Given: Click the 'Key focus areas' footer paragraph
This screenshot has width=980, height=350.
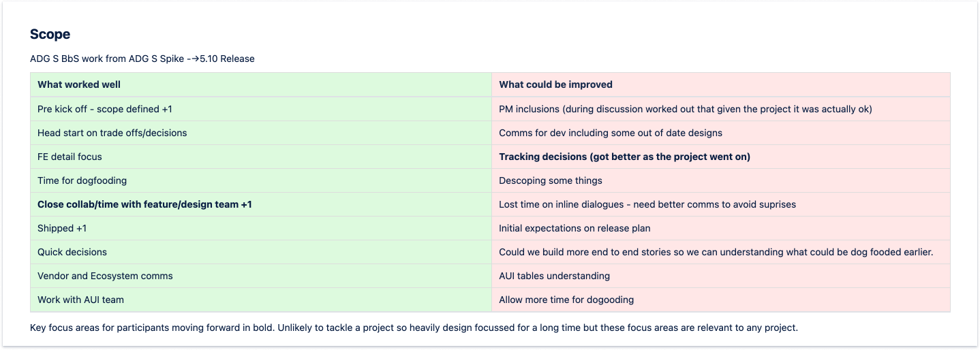Looking at the screenshot, I should point(414,328).
